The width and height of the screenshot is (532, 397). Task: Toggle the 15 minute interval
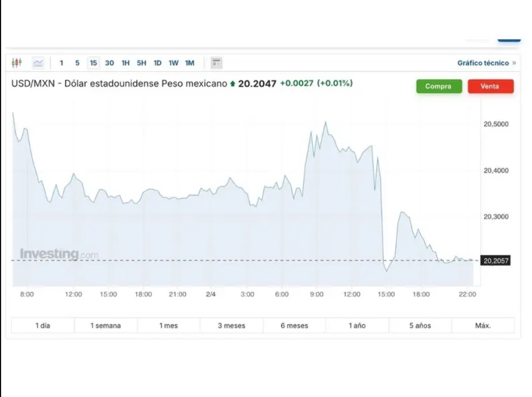point(93,63)
